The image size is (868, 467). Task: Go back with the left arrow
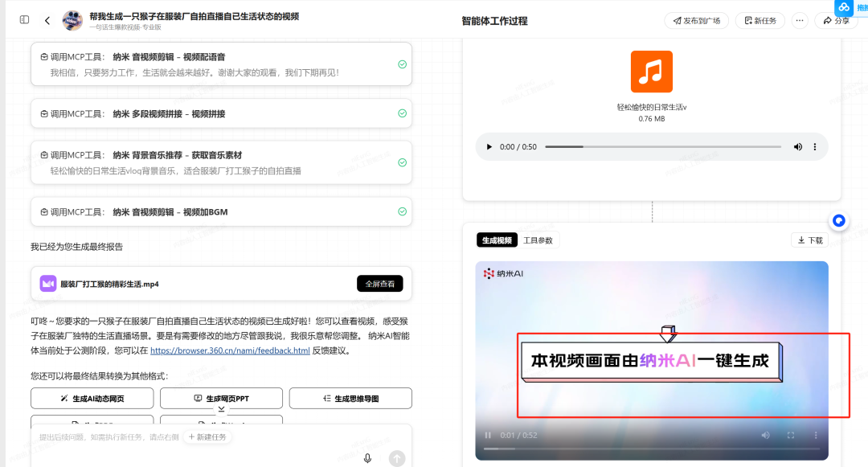[47, 20]
